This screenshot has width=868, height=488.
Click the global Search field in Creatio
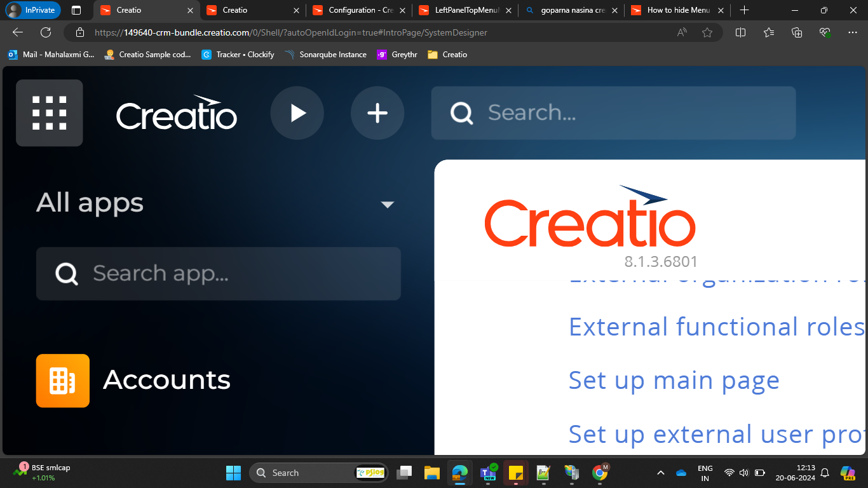tap(613, 113)
